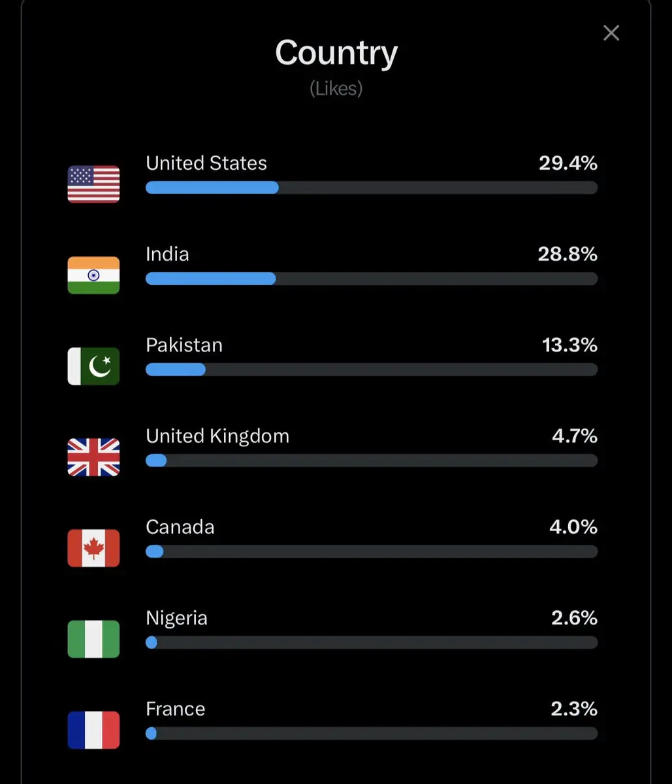Select the Pakistan country label
The height and width of the screenshot is (784, 672).
(184, 345)
